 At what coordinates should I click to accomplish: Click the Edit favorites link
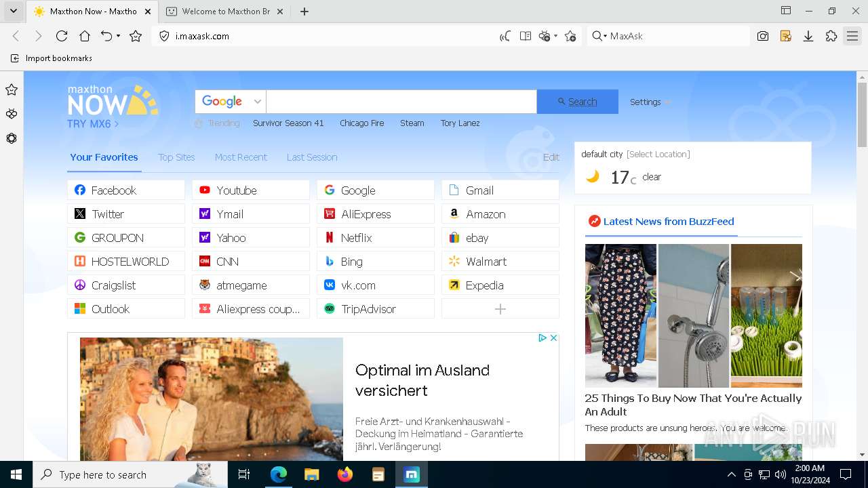tap(551, 157)
